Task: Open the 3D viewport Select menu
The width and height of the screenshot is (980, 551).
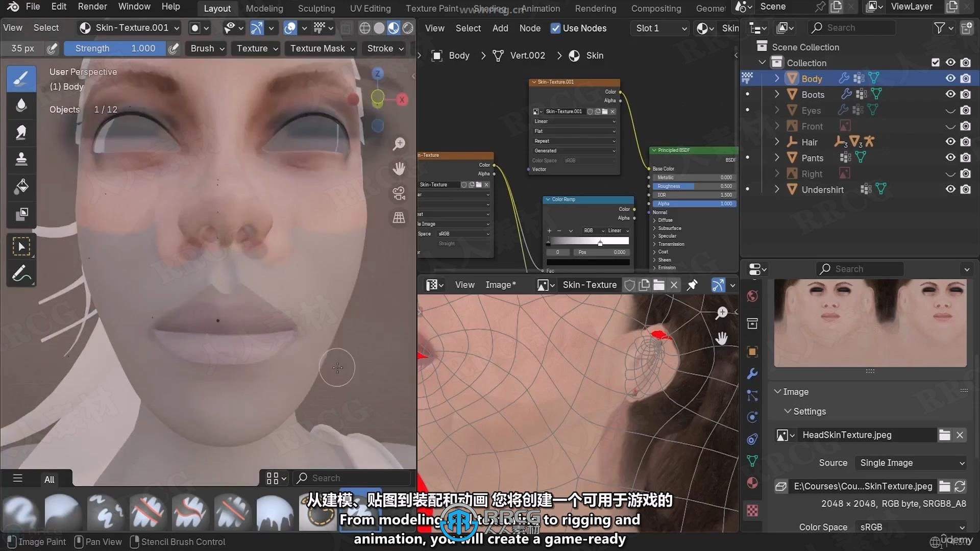Action: point(46,28)
